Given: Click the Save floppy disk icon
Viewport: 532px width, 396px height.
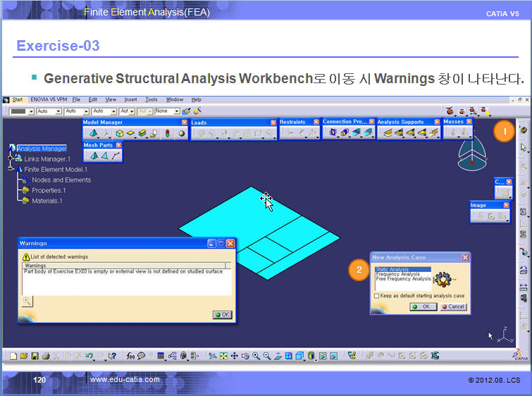Looking at the screenshot, I should (x=35, y=356).
